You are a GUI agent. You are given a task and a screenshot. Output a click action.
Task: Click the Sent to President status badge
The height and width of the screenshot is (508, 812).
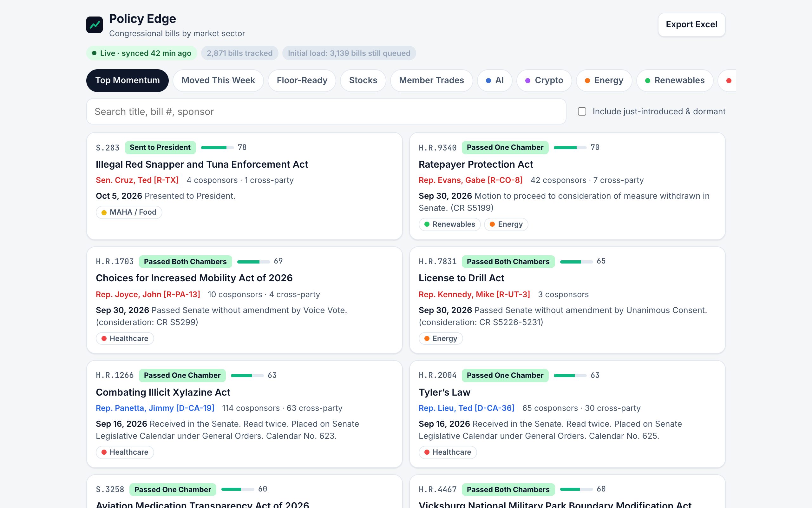coord(160,148)
